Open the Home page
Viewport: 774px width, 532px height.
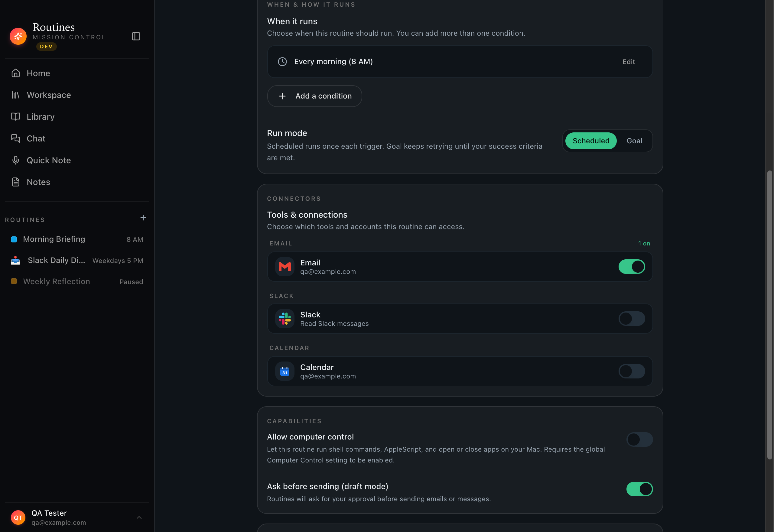[x=77, y=73]
